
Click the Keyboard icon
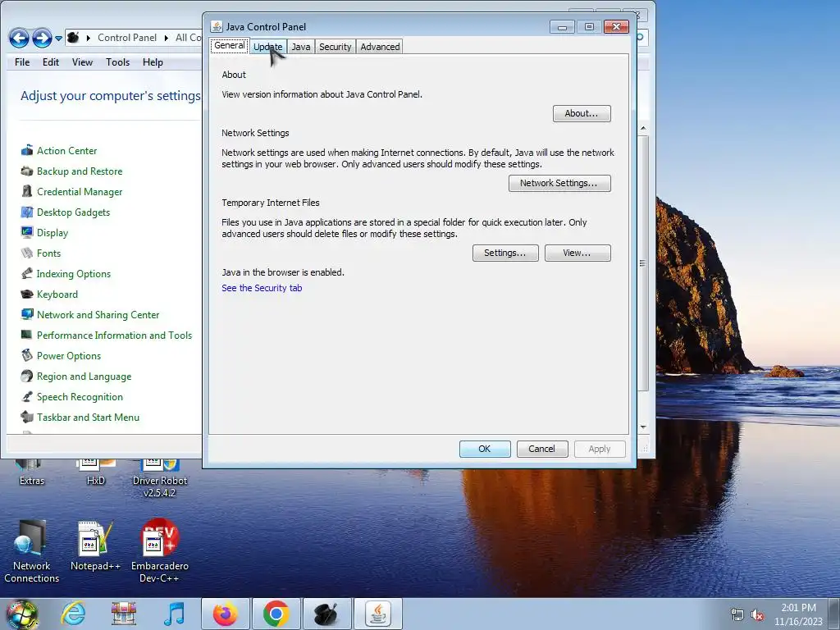[x=27, y=294]
